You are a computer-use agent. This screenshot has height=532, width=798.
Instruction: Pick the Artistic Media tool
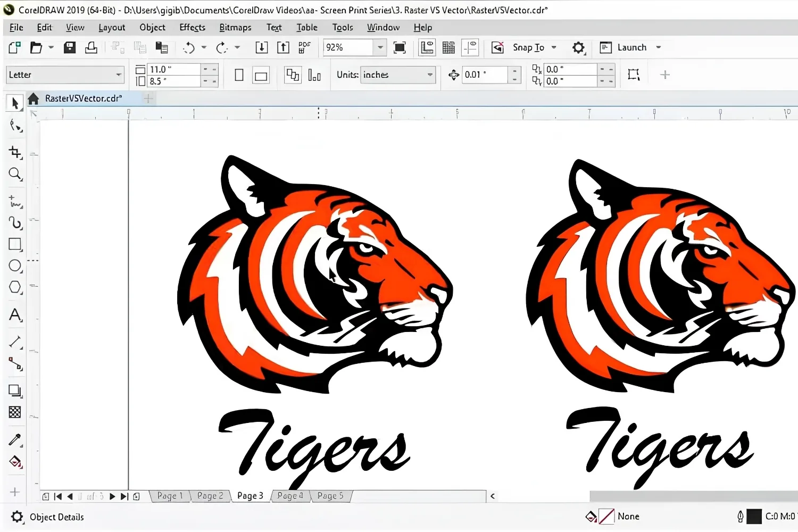15,222
